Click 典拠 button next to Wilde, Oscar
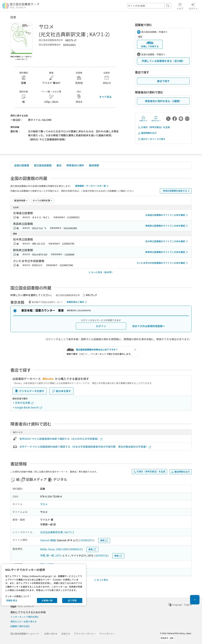The height and width of the screenshot is (644, 202). pyautogui.click(x=92, y=549)
